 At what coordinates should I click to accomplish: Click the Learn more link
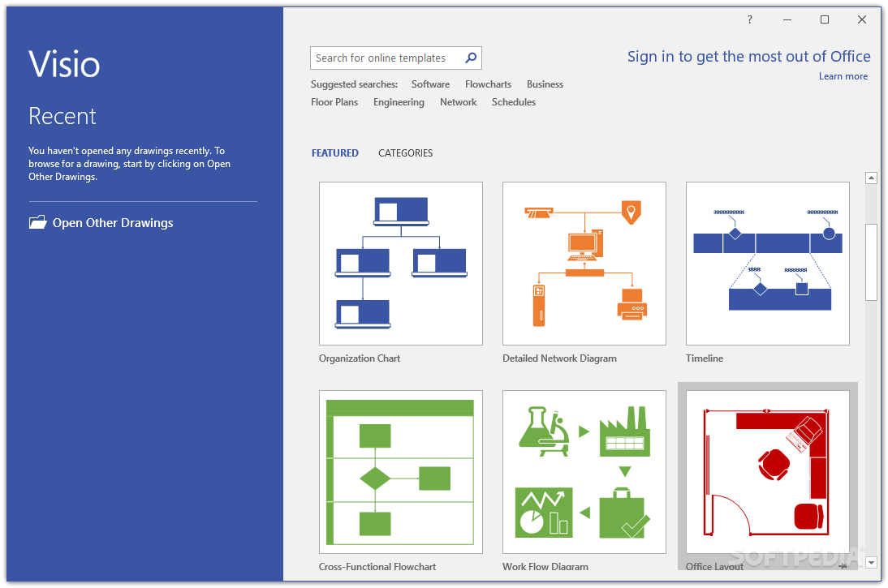pyautogui.click(x=843, y=76)
